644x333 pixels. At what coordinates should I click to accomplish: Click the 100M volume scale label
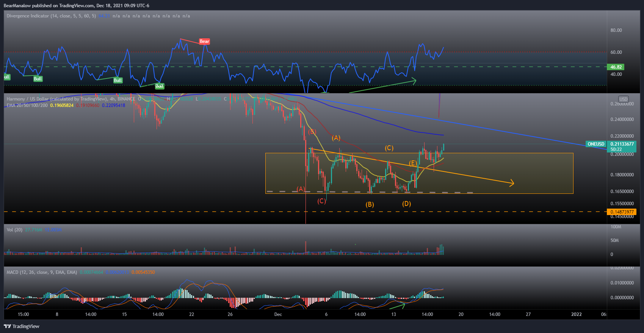616,227
